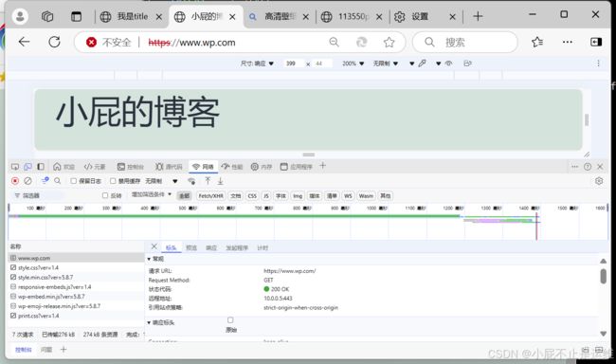Open tab actions menu icon

pyautogui.click(x=76, y=16)
